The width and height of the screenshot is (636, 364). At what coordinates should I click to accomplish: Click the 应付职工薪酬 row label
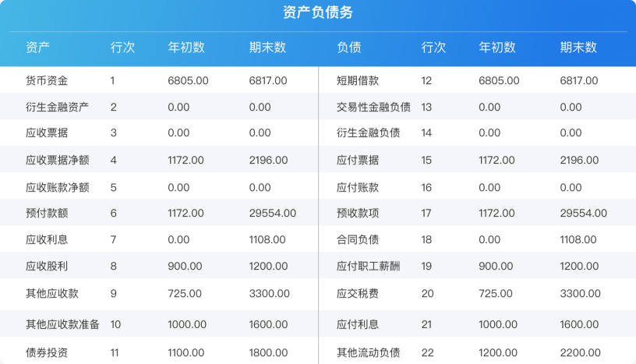click(368, 267)
